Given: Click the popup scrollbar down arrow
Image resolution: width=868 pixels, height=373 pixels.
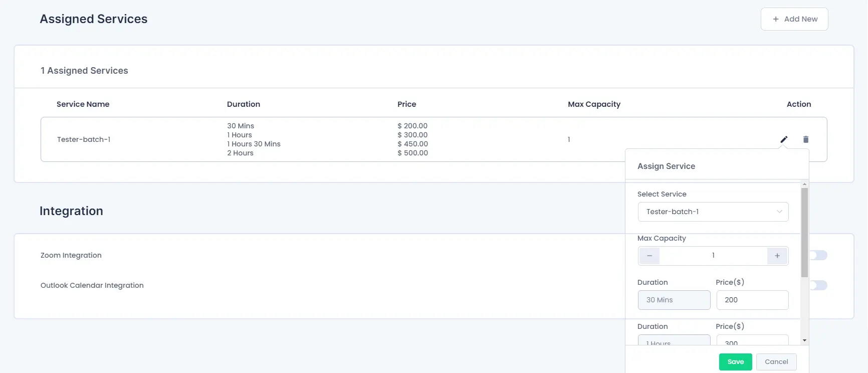Looking at the screenshot, I should tap(805, 340).
